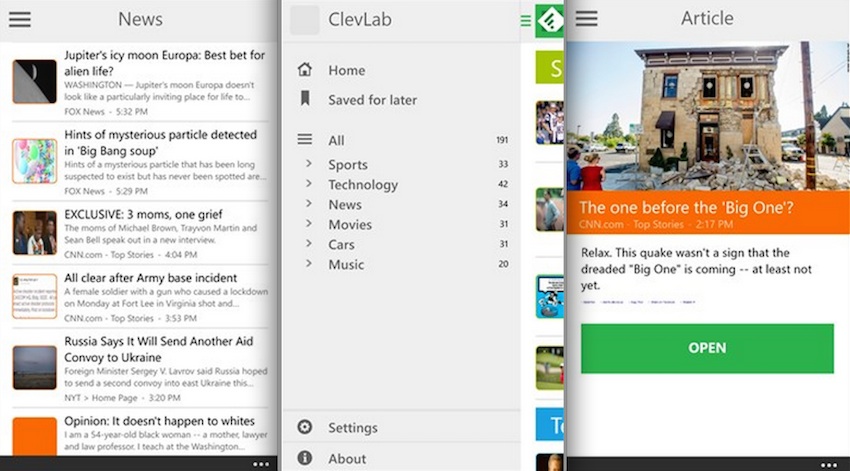Viewport: 850px width, 471px height.
Task: Tap the Army base article thumbnail
Action: tap(34, 296)
